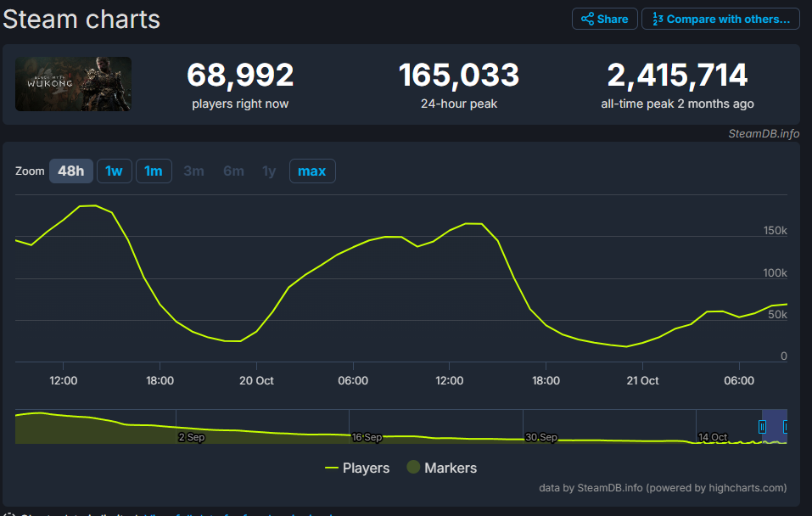Click the "Steam charts" heading

point(81,20)
